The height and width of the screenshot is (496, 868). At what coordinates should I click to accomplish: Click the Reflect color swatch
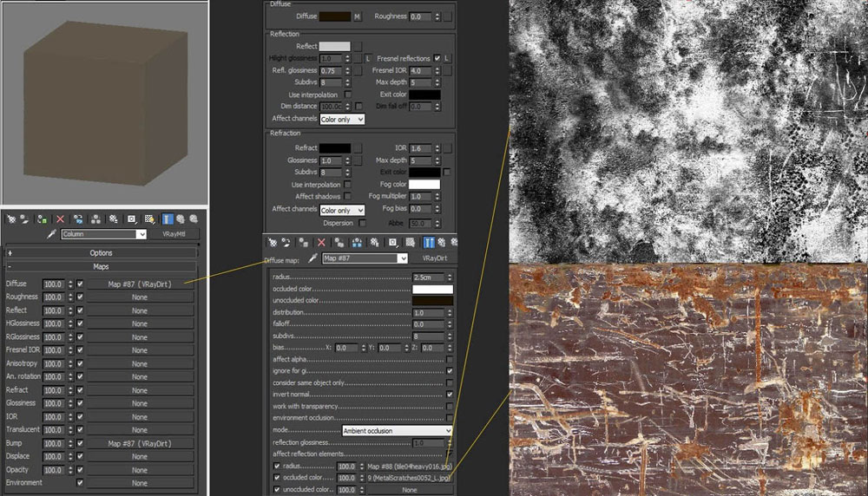click(x=335, y=46)
